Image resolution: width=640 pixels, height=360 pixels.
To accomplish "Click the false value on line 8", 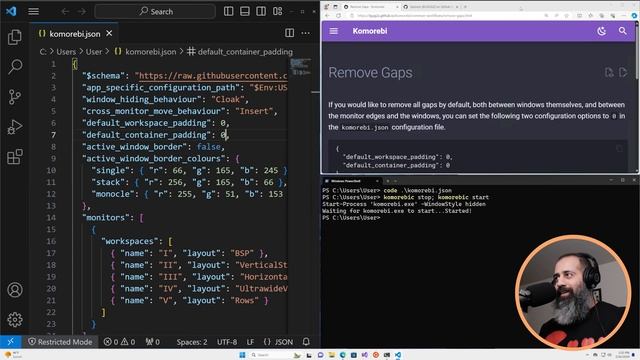I will 209,147.
